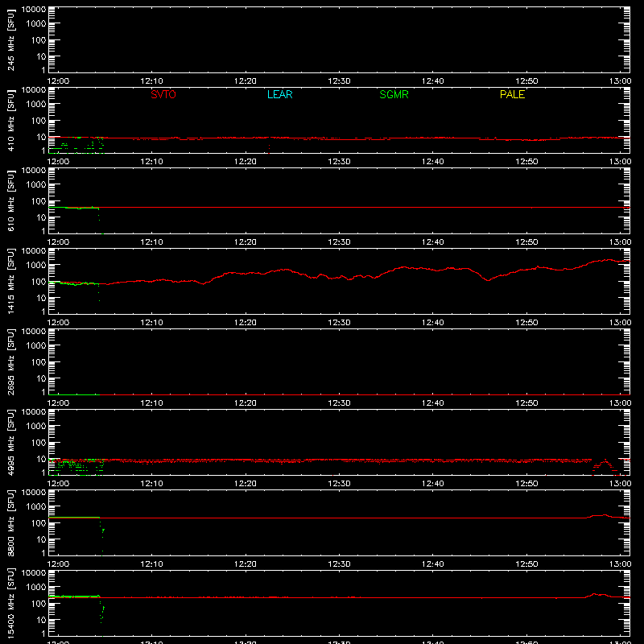Select the 2695 MHz [SFU] axis title
This screenshot has height=644, width=644.
10,361
